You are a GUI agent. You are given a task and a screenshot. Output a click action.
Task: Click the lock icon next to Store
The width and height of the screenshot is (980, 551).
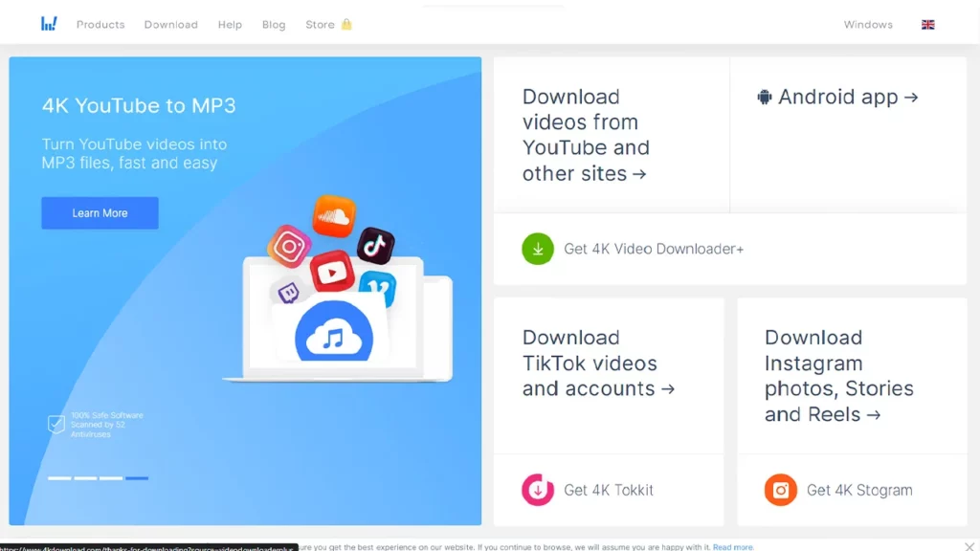(346, 24)
